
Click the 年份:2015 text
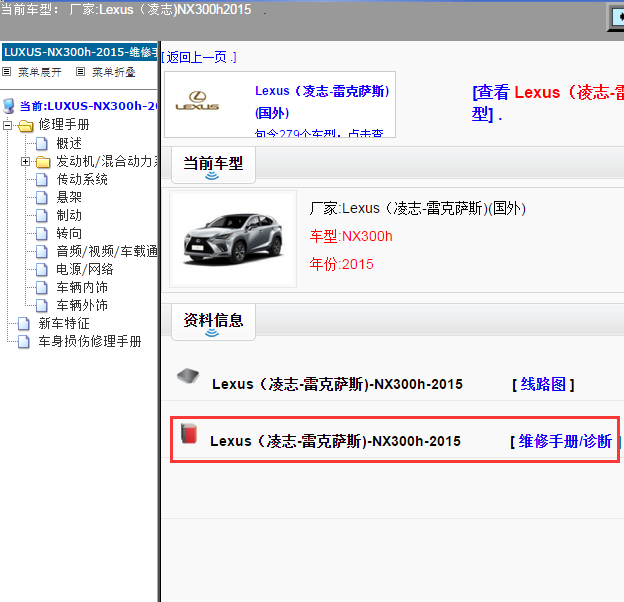pyautogui.click(x=341, y=264)
